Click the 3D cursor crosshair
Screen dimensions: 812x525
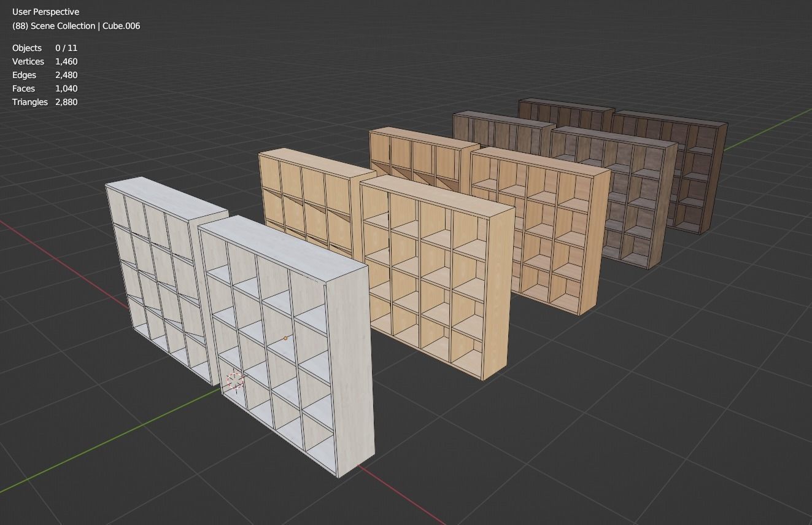(x=235, y=381)
